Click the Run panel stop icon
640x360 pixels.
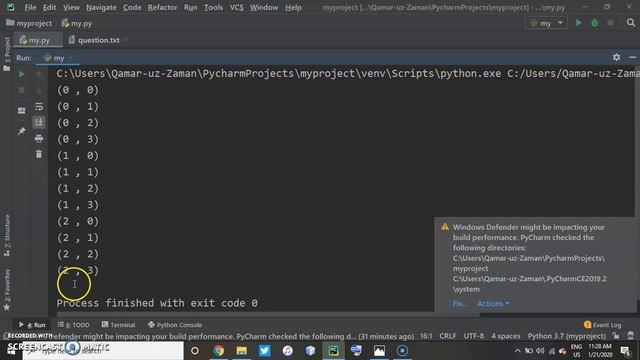22,90
